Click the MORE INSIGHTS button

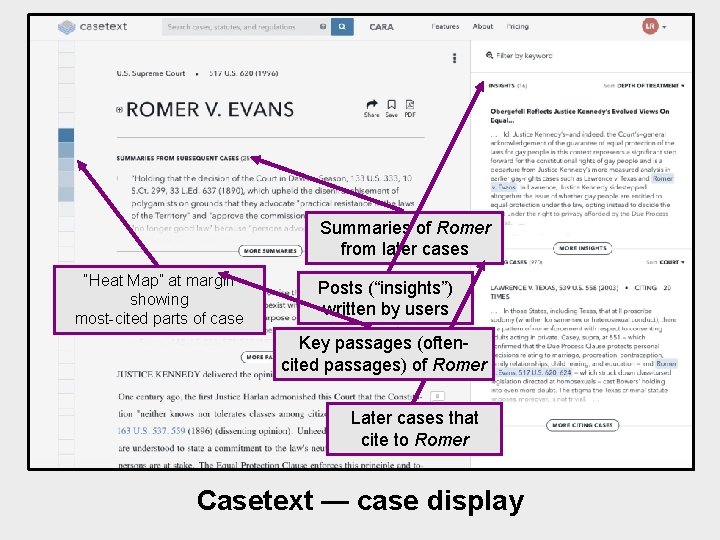[x=582, y=248]
